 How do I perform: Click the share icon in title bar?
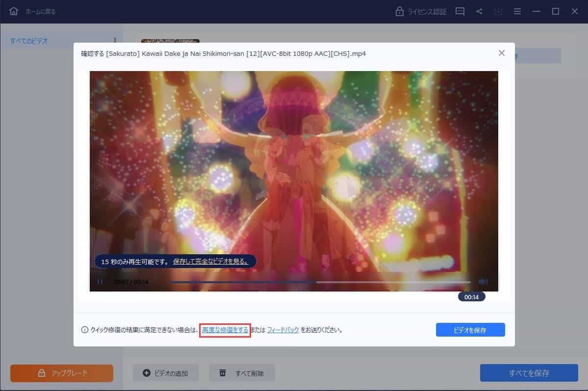click(479, 11)
